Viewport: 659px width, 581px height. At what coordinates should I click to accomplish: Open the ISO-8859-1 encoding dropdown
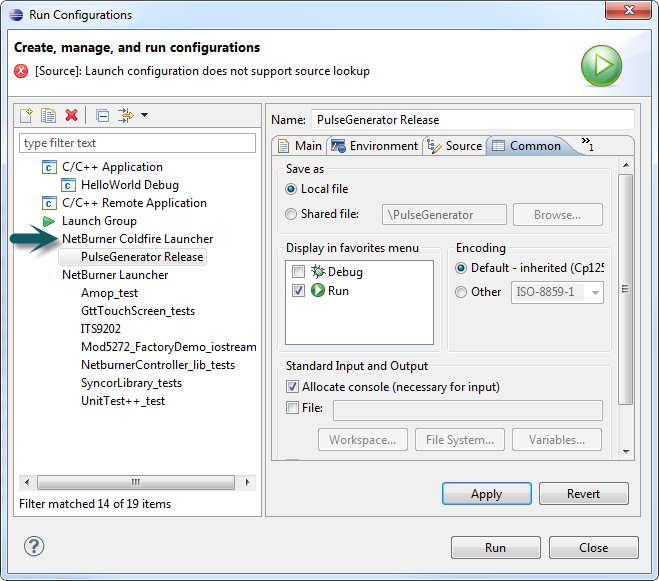point(595,293)
